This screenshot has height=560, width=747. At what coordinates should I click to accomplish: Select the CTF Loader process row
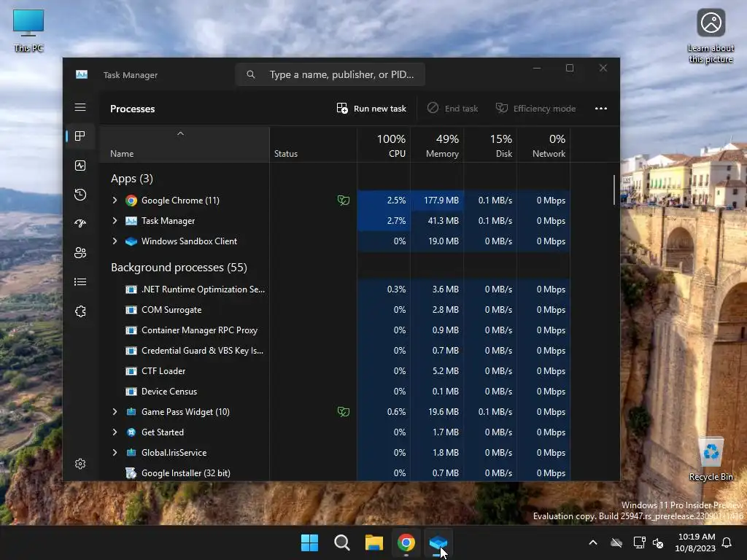tap(334, 371)
